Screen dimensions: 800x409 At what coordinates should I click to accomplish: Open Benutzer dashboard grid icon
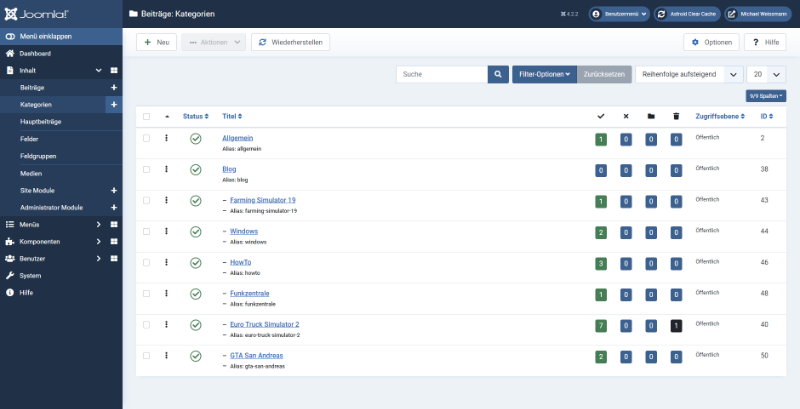pyautogui.click(x=114, y=259)
